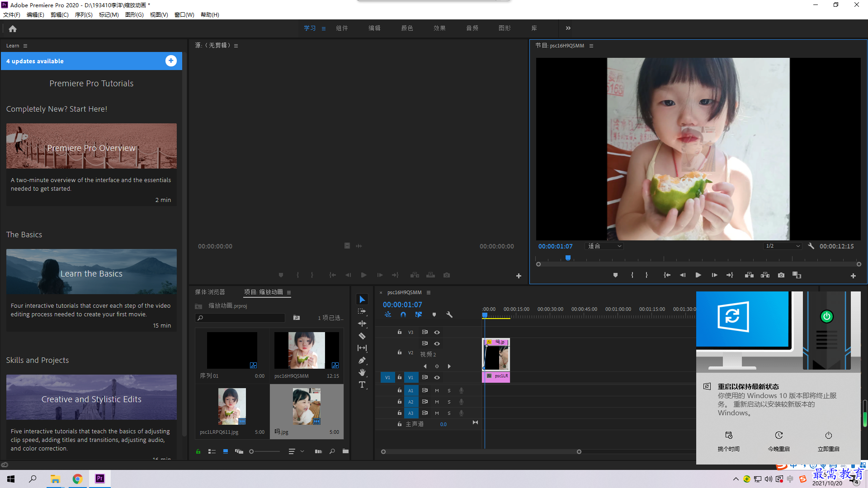Click Export Frame camera in Program monitor
Viewport: 868px width, 488px height.
coord(781,275)
